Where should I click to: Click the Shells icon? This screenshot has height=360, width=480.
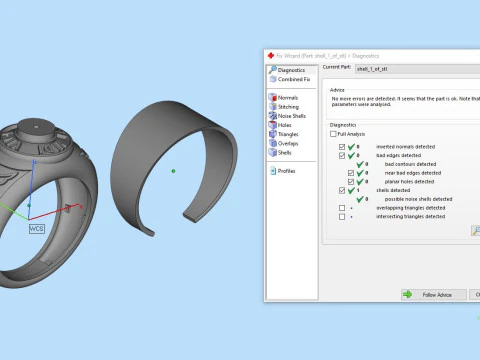(273, 152)
